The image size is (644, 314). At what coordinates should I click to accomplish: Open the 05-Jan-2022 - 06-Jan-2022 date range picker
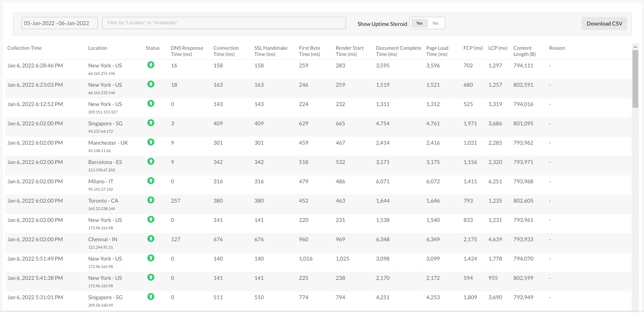pyautogui.click(x=60, y=23)
